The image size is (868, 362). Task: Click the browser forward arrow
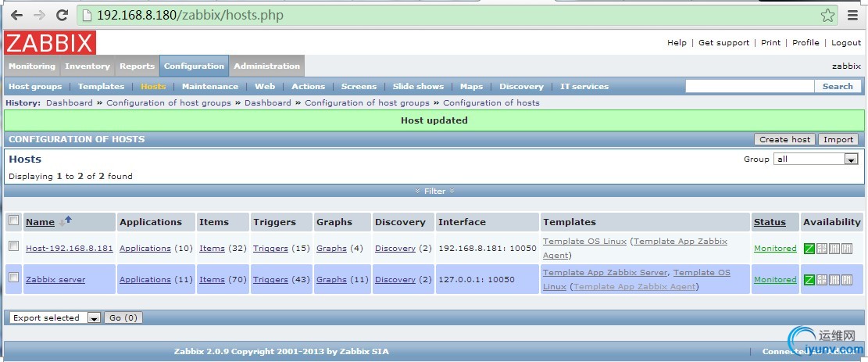click(39, 15)
